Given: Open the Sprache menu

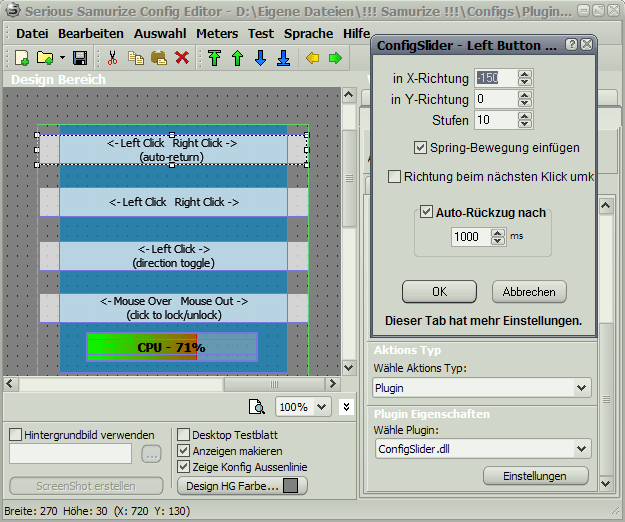Looking at the screenshot, I should (308, 33).
